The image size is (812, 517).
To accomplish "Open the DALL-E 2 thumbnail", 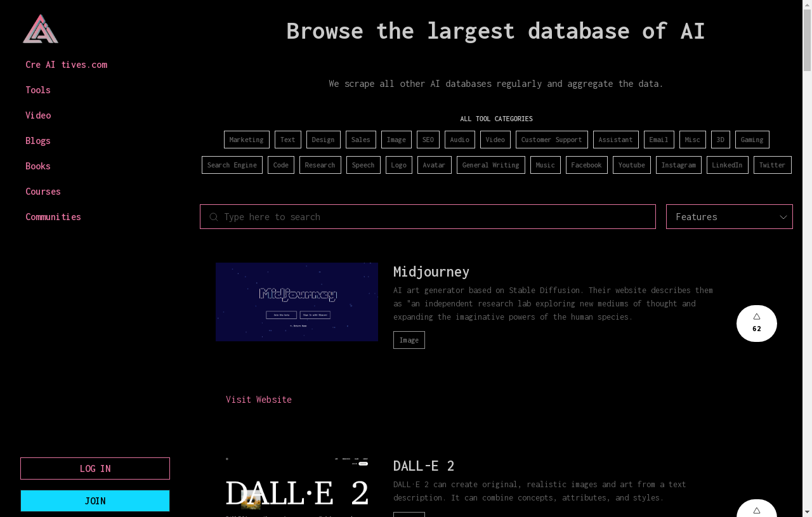I will pyautogui.click(x=297, y=487).
